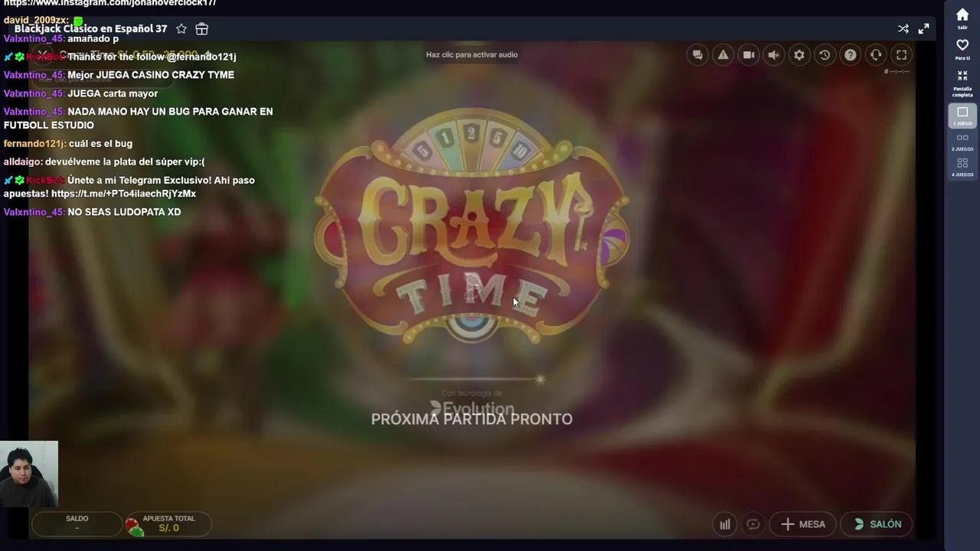Click the warning triangle report icon

click(723, 55)
